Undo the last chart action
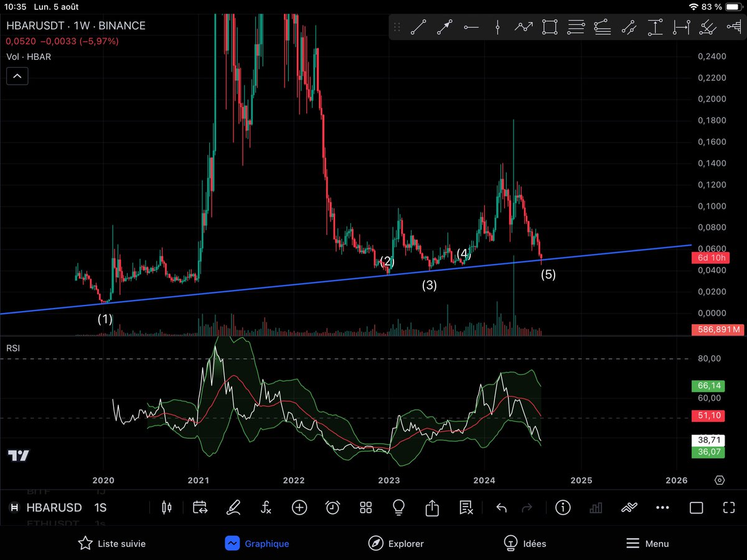This screenshot has width=747, height=560. [x=501, y=508]
